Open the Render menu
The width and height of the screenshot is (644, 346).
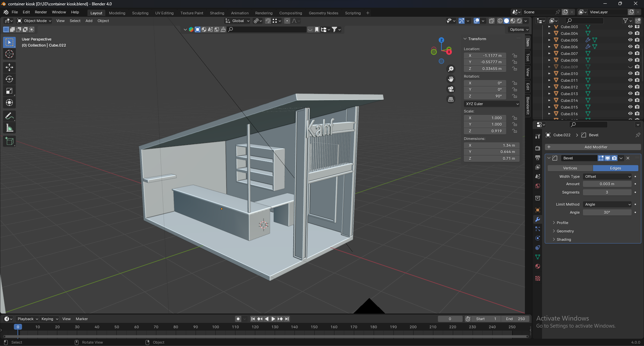click(41, 12)
